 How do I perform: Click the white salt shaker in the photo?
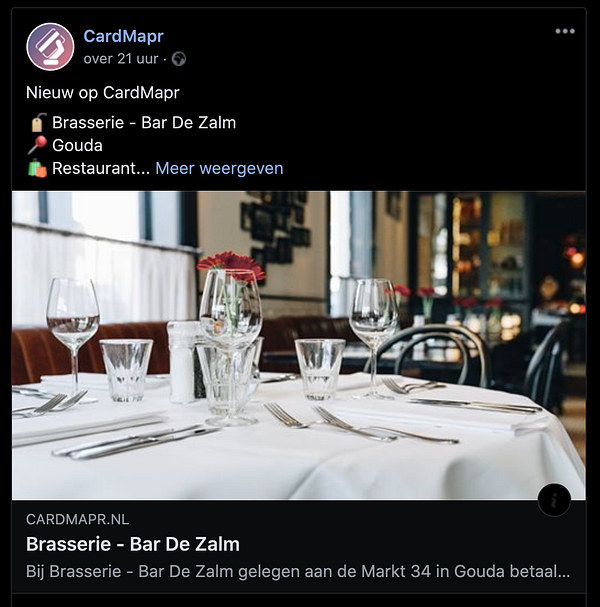coord(183,362)
